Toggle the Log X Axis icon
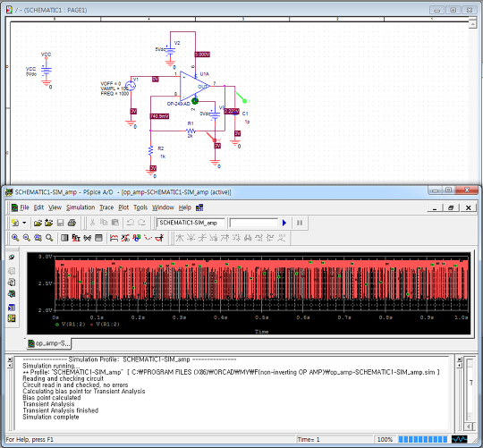The width and height of the screenshot is (483, 448). click(64, 238)
